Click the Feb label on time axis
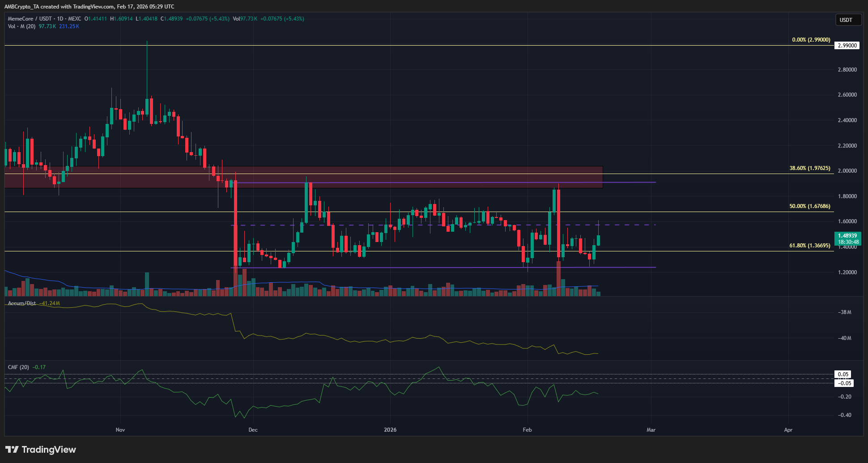 (x=527, y=430)
